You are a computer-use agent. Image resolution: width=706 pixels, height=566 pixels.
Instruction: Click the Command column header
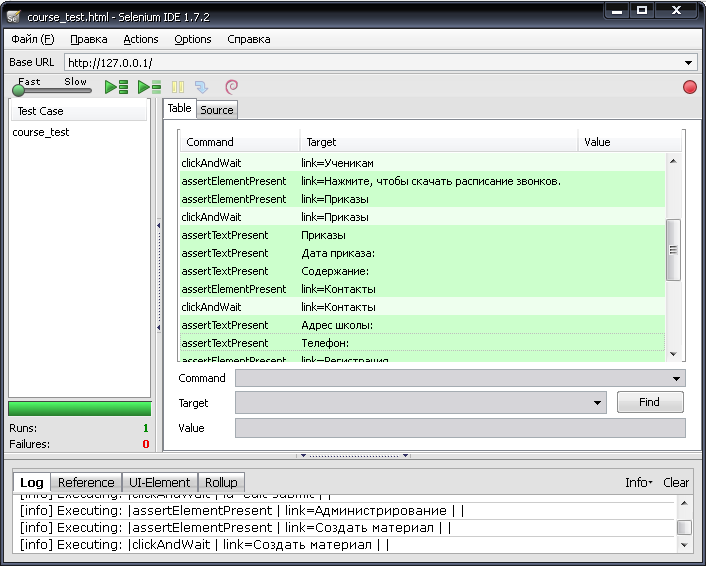point(240,142)
